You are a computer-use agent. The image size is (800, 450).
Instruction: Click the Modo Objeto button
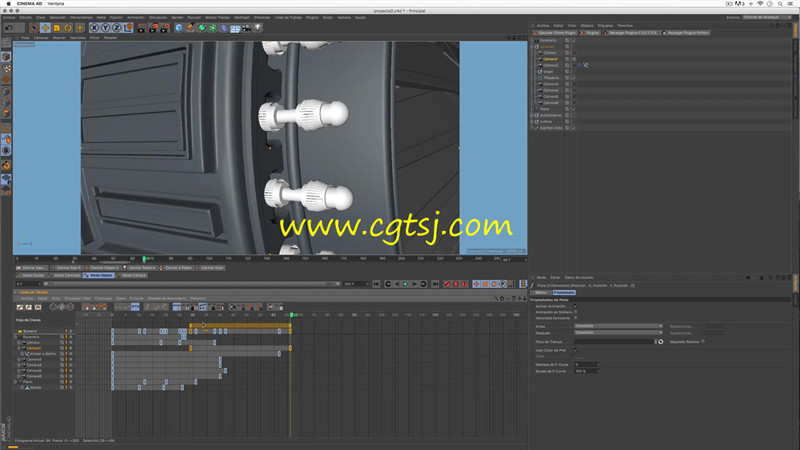tap(99, 276)
